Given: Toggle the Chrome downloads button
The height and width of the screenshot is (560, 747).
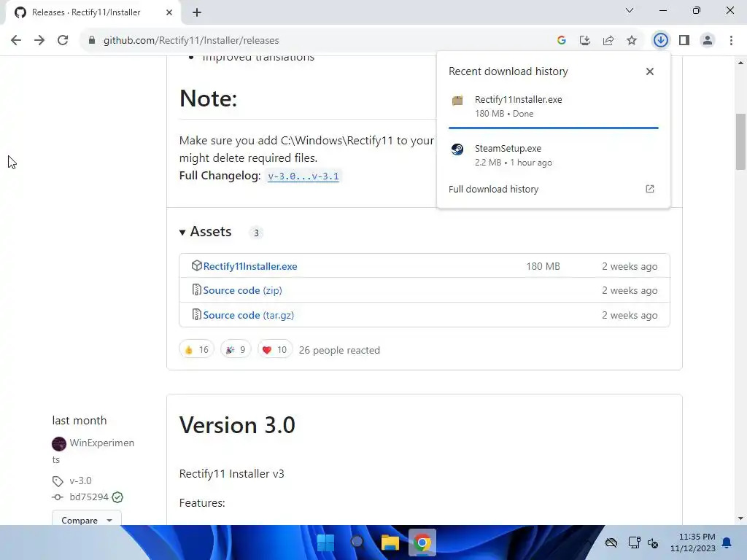Looking at the screenshot, I should 661,41.
